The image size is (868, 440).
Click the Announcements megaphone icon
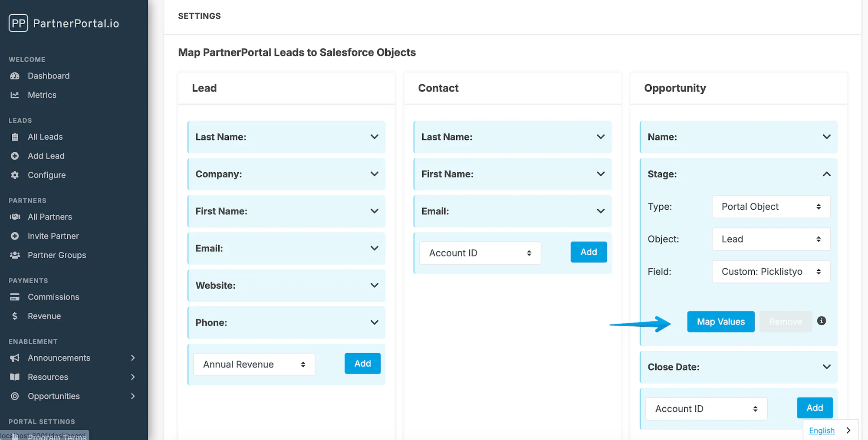coord(15,358)
